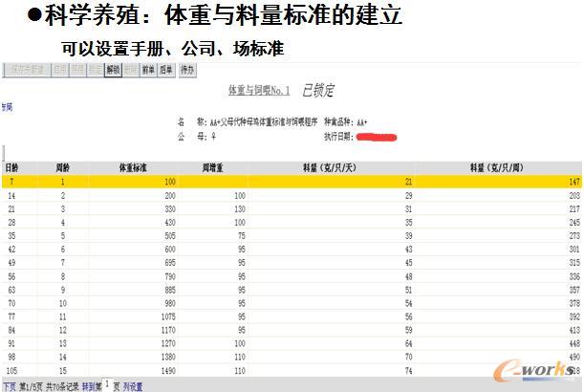Click the 解锁 (unlock) toolbar button
Viewport: 584px width, 392px height.
pos(113,70)
